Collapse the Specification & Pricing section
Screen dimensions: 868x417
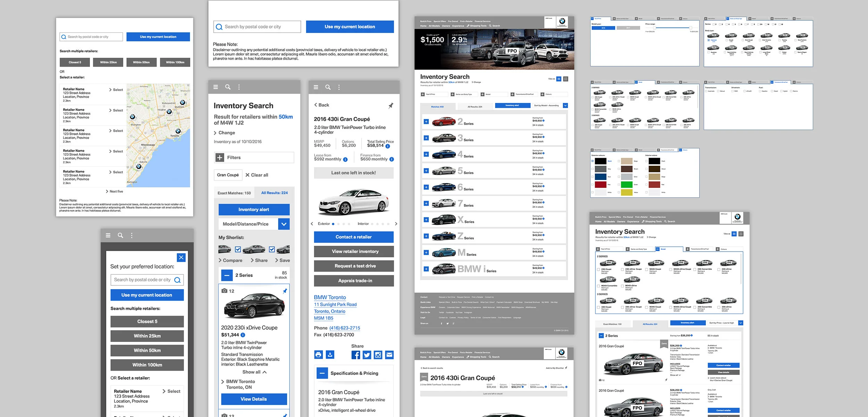[322, 373]
